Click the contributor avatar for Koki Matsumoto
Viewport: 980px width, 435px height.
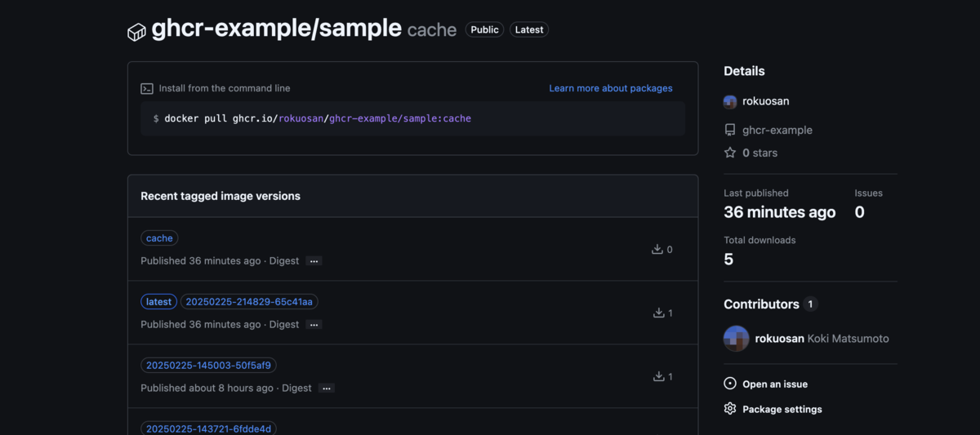(737, 338)
